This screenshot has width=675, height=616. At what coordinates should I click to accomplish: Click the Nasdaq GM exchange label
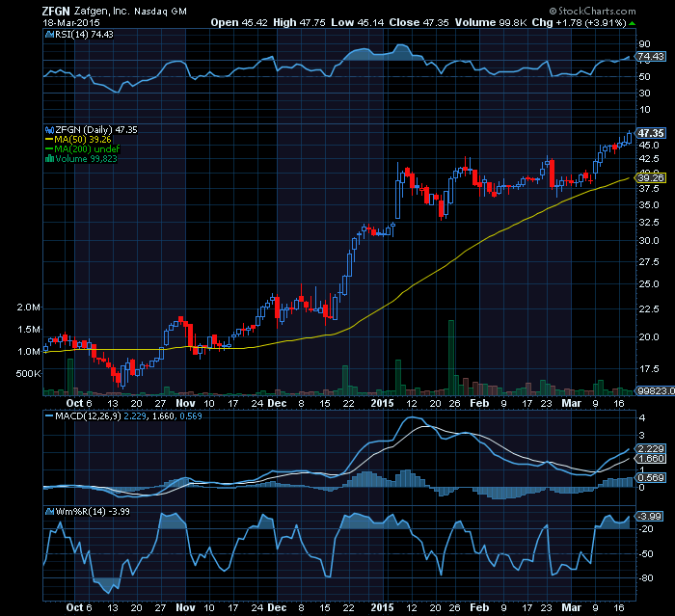[161, 12]
